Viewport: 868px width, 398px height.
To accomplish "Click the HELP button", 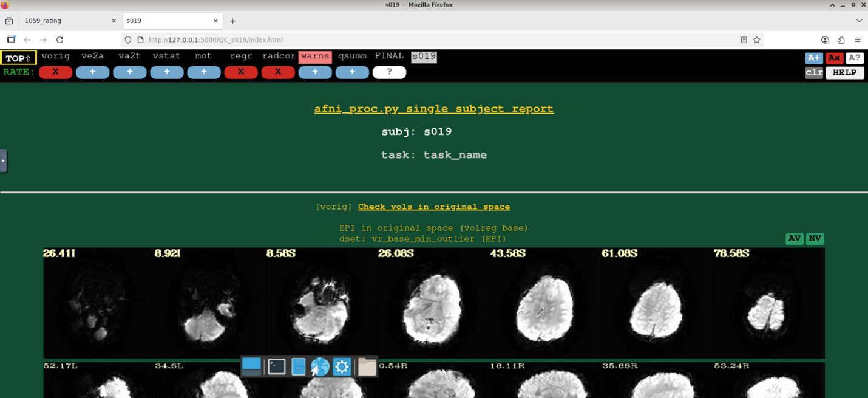I will 844,72.
